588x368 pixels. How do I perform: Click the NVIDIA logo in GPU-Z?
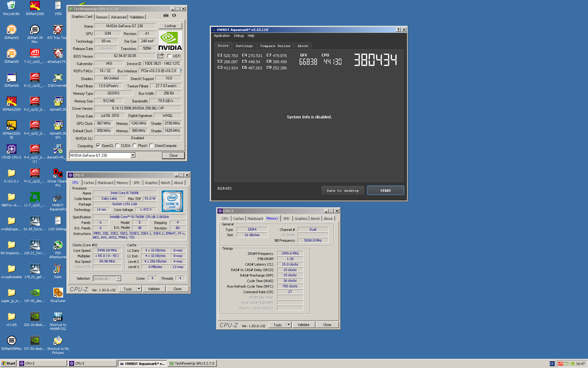pyautogui.click(x=170, y=41)
